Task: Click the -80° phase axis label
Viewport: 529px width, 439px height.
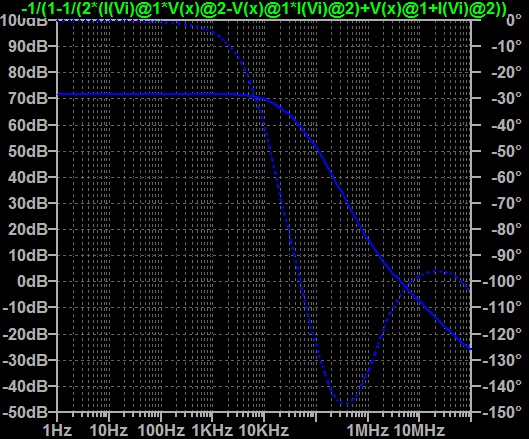Action: coord(507,229)
